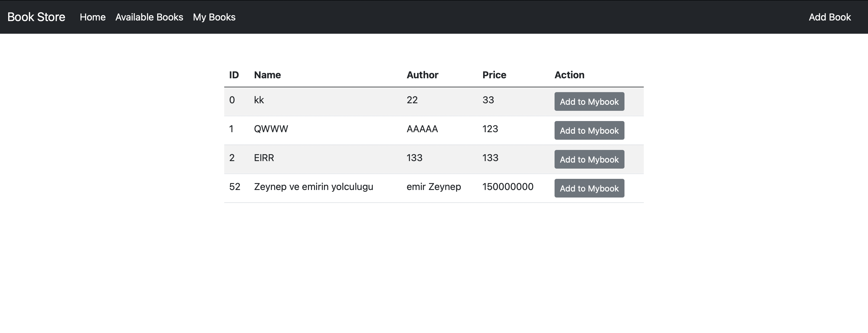868x333 pixels.
Task: Click author 'emir Zeynep' cell
Action: click(x=434, y=187)
